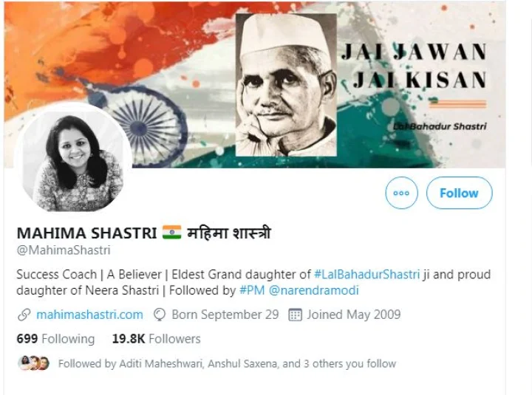This screenshot has width=532, height=395.
Task: Open the Jai Jawan Jai Kisan banner
Action: click(255, 85)
